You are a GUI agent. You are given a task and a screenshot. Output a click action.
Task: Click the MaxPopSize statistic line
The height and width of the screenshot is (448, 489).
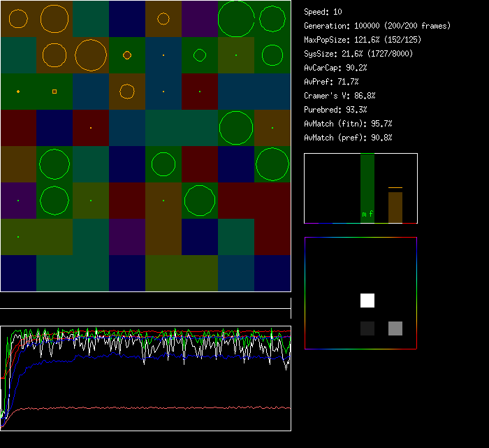coord(363,40)
